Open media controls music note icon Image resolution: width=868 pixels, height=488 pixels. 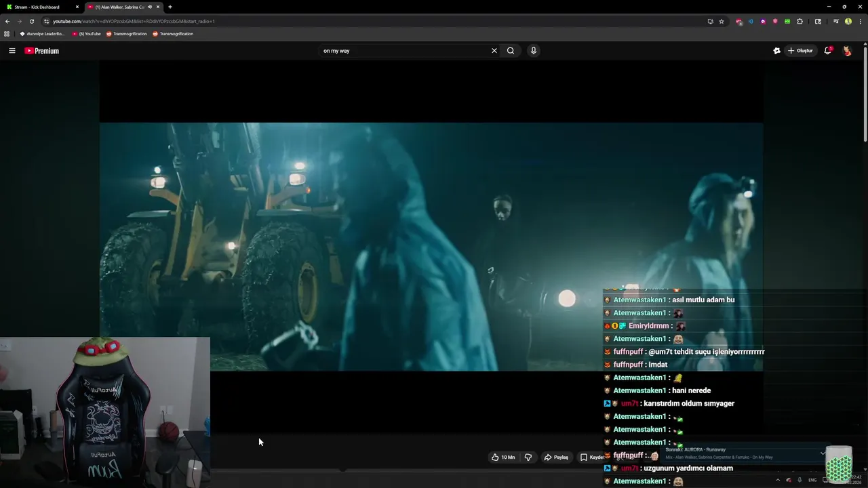point(836,21)
